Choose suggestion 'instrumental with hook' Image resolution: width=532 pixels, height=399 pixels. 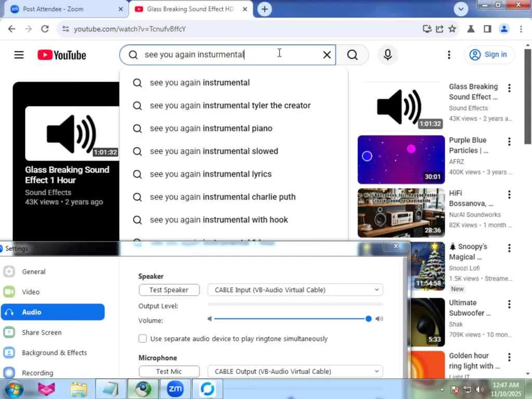point(234,220)
